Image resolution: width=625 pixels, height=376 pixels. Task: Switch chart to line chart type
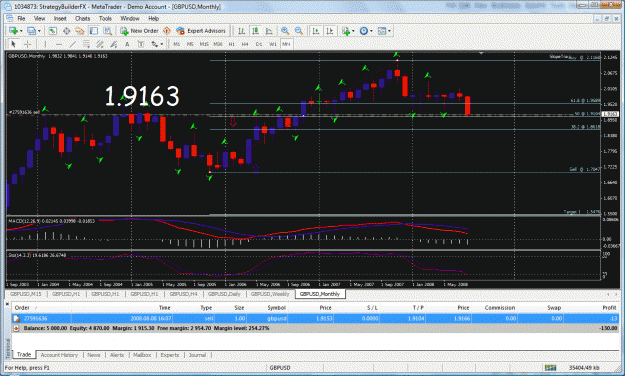[269, 31]
